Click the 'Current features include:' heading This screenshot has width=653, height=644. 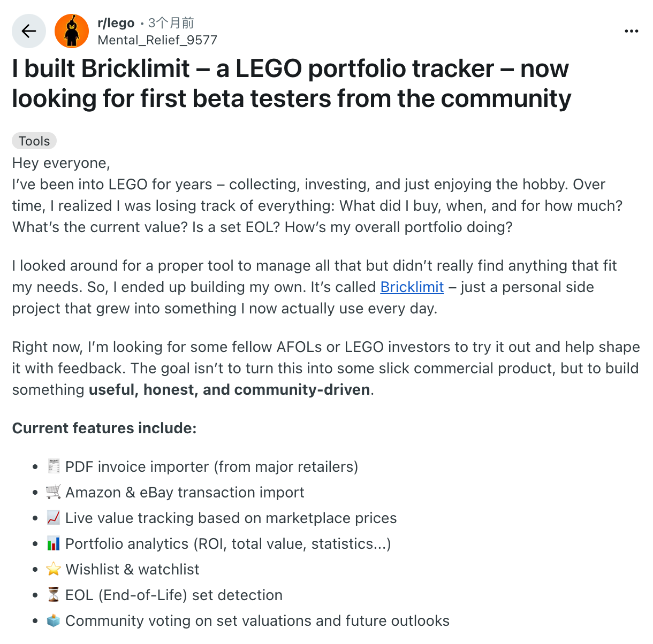[104, 428]
